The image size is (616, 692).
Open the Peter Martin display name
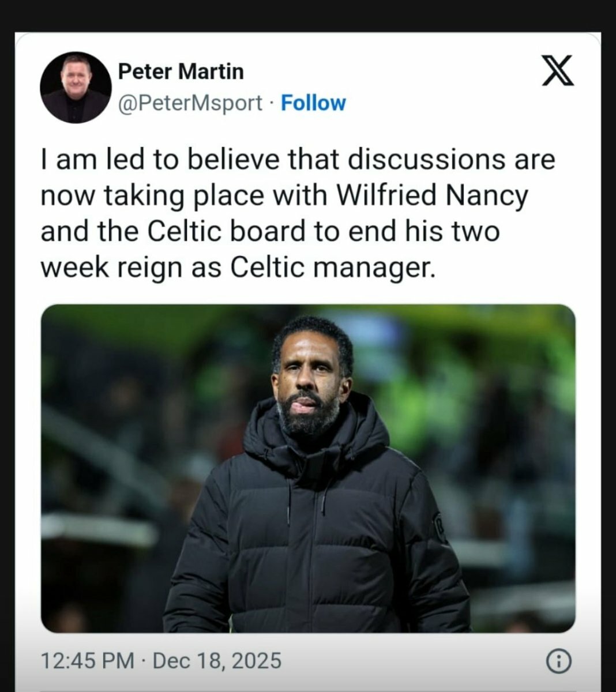181,71
